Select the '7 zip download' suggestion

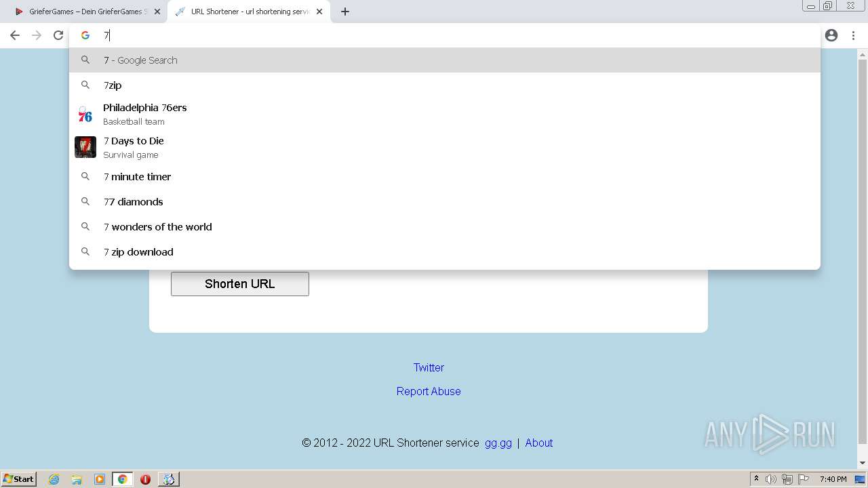point(445,251)
